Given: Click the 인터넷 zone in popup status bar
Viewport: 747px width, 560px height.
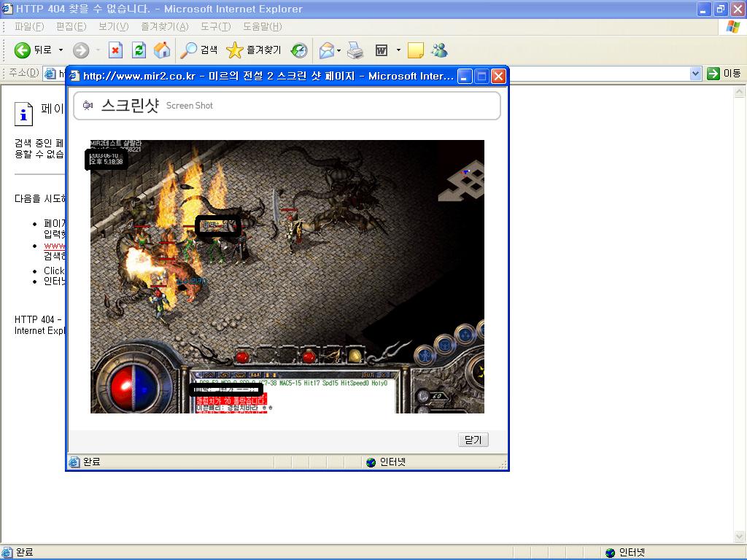Looking at the screenshot, I should 386,462.
